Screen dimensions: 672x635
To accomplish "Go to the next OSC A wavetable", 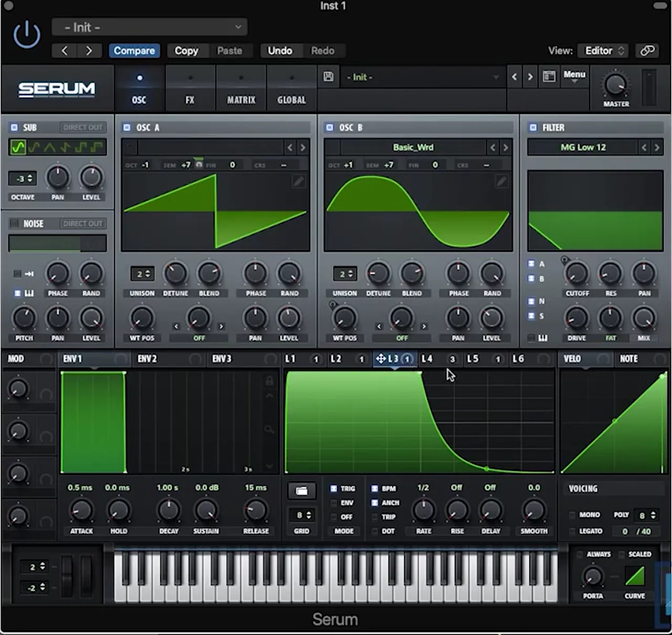I will (x=303, y=147).
